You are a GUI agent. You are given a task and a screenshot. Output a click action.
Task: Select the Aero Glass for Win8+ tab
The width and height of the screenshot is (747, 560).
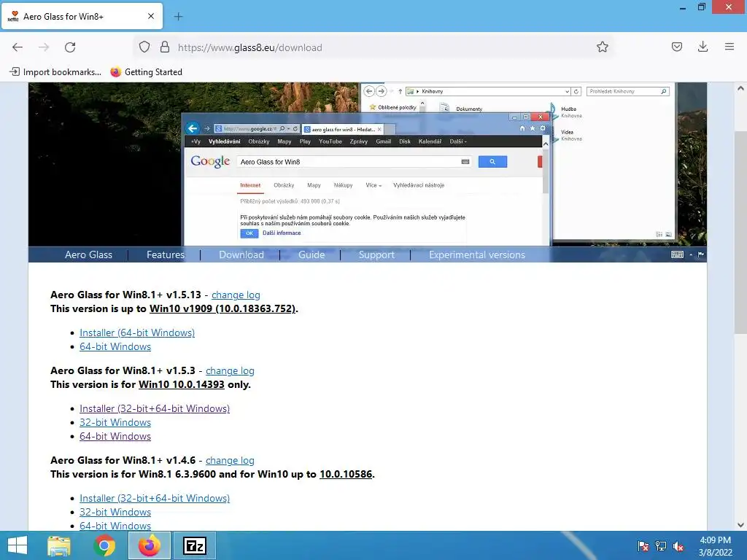click(82, 16)
